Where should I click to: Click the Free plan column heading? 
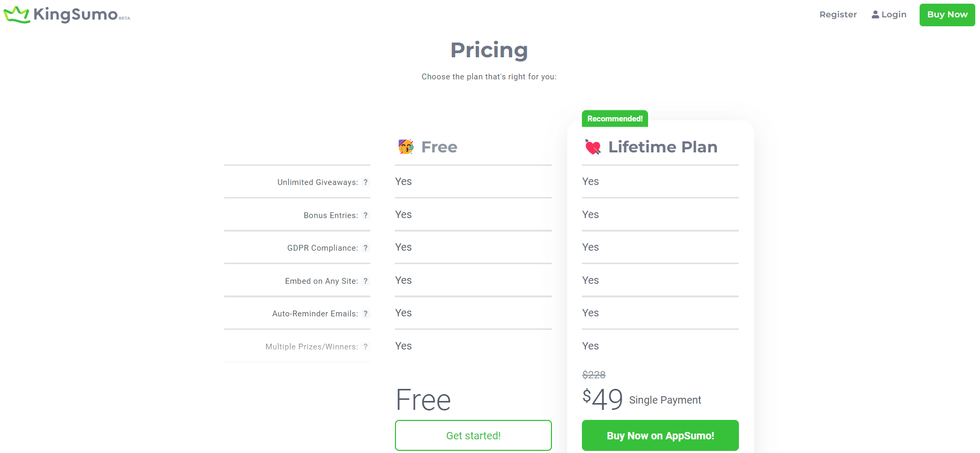coord(439,147)
